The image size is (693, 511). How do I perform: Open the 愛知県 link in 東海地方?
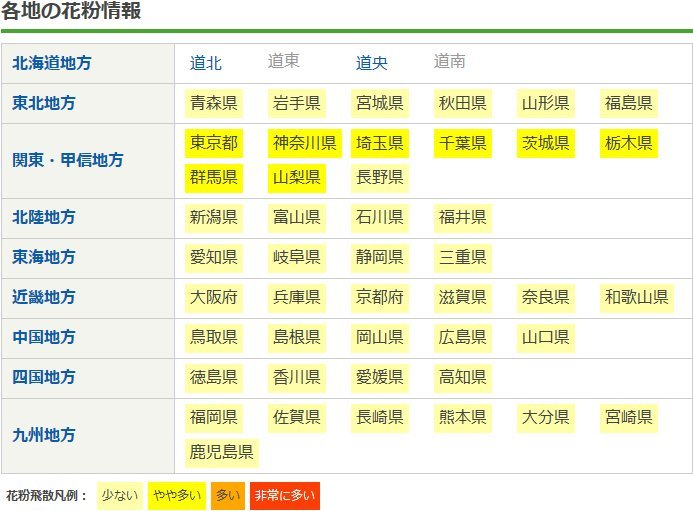[x=214, y=257]
